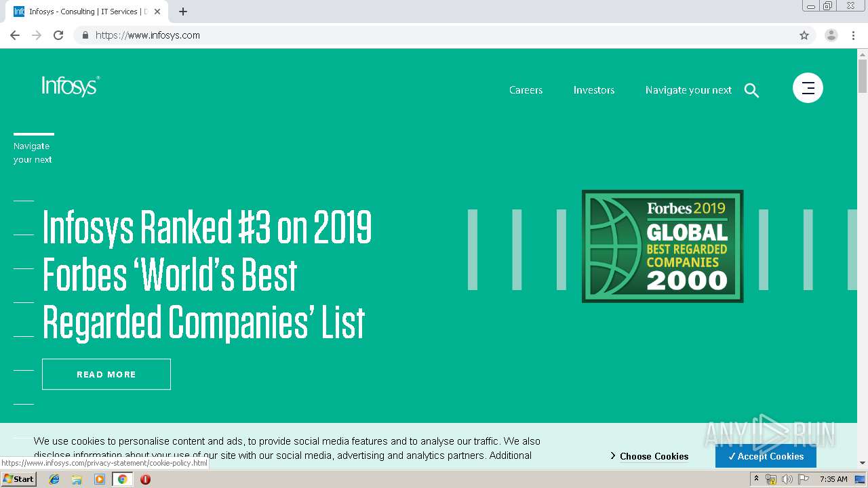The image size is (868, 488).
Task: Click the READ MORE button
Action: [x=106, y=374]
